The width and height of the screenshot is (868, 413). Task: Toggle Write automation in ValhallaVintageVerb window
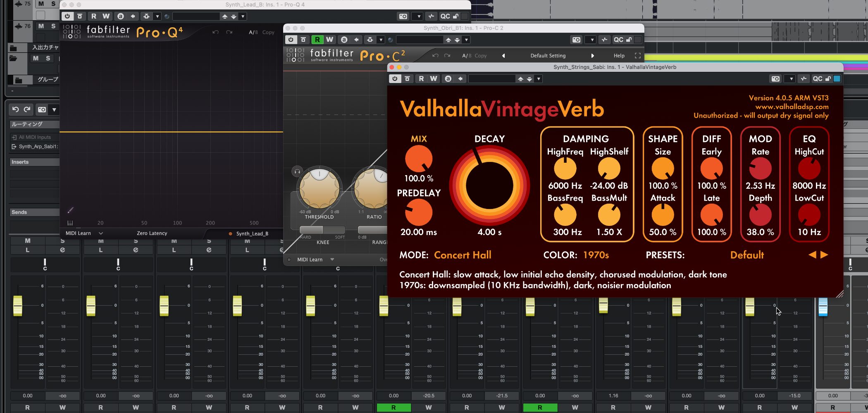click(433, 78)
